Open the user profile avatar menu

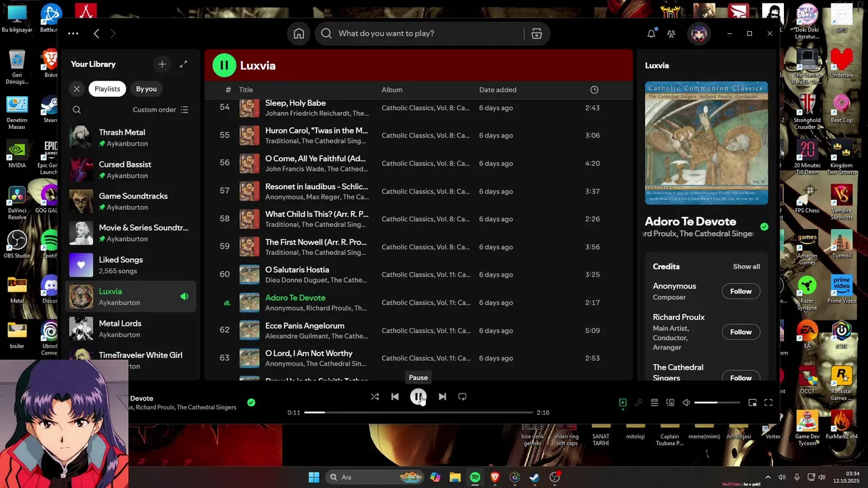tap(699, 33)
